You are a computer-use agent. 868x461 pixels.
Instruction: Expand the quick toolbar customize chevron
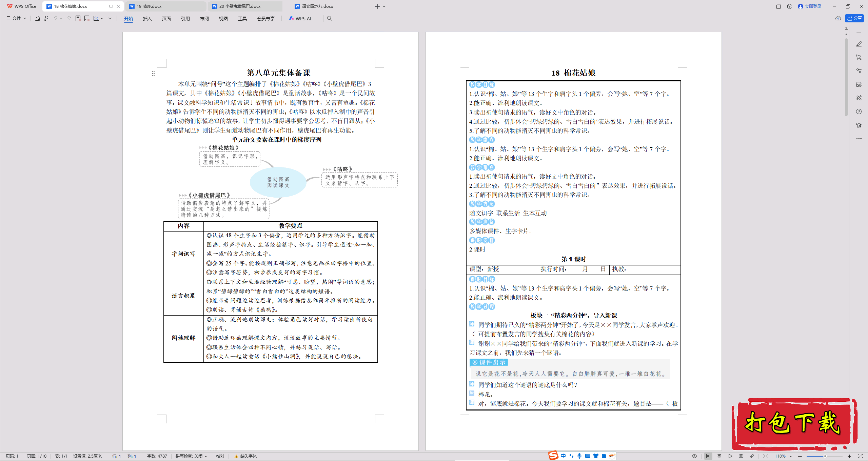(x=110, y=18)
